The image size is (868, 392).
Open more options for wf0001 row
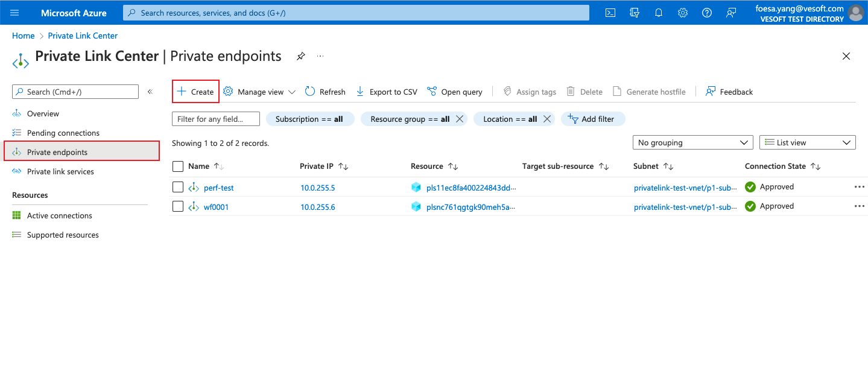[x=860, y=206]
